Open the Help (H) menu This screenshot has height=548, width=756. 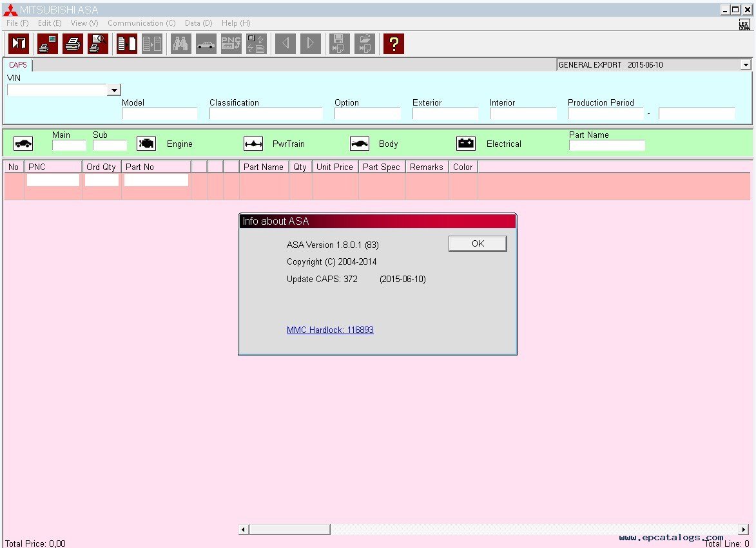(x=237, y=23)
